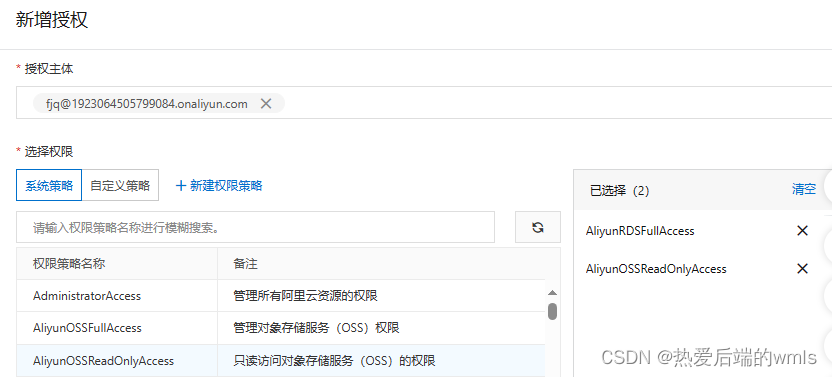The width and height of the screenshot is (832, 377).
Task: Remove AliyunRDSFullAccess from selected list
Action: pyautogui.click(x=802, y=230)
